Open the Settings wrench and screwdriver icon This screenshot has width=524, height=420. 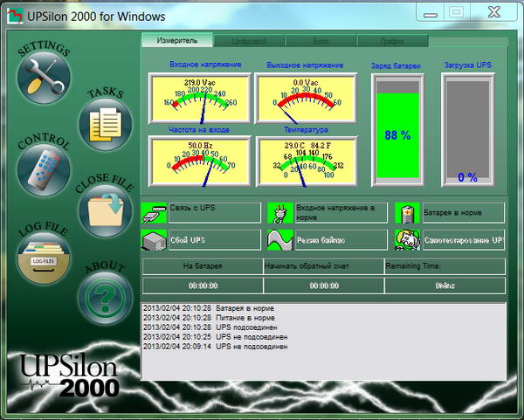44,77
